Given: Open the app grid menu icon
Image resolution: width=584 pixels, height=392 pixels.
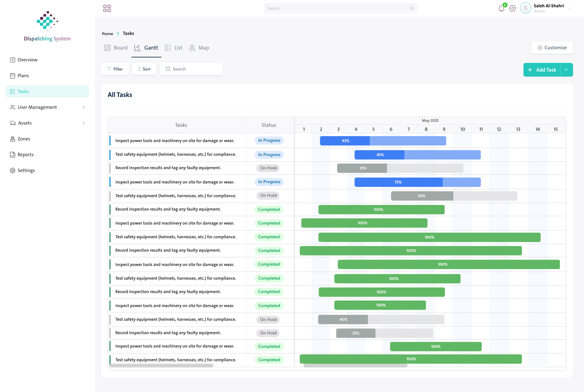Looking at the screenshot, I should point(107,8).
